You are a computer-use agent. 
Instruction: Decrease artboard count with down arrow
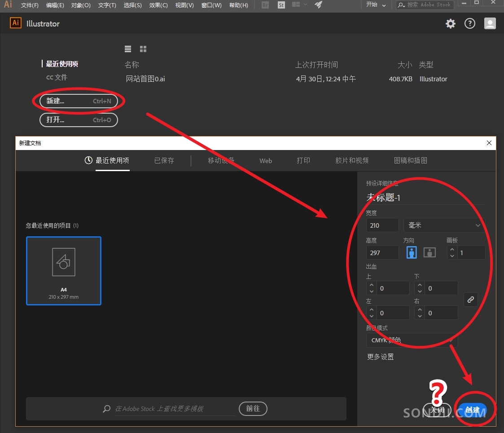click(452, 256)
